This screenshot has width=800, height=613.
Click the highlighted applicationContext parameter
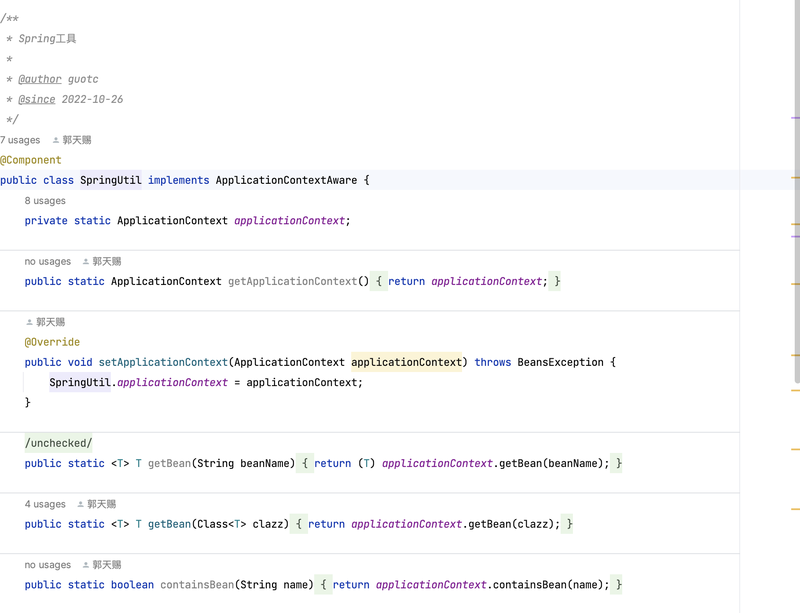click(406, 362)
